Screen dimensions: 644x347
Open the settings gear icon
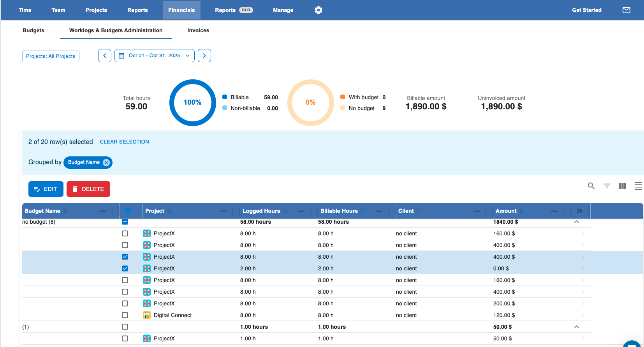click(x=318, y=10)
